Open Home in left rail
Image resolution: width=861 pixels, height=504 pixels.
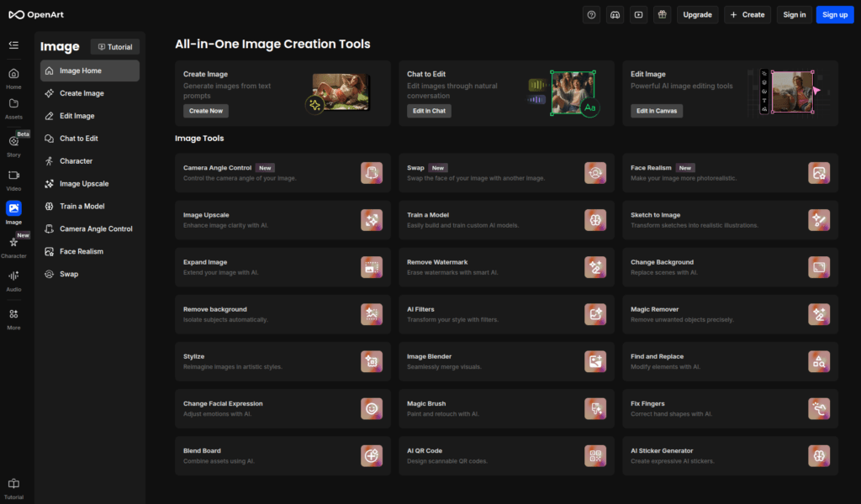13,78
